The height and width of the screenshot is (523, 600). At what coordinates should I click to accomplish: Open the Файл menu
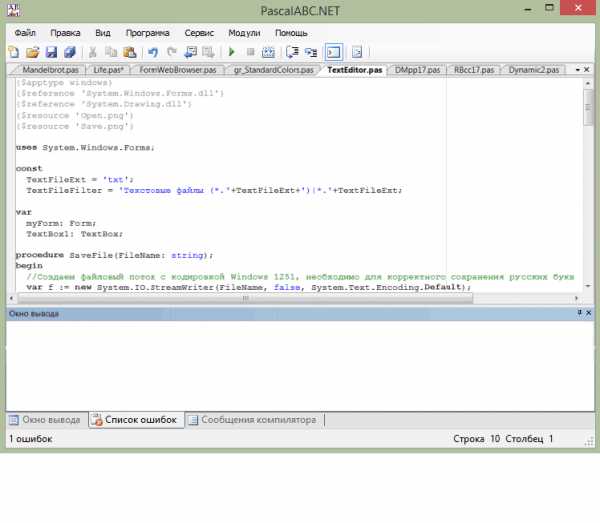click(x=25, y=33)
